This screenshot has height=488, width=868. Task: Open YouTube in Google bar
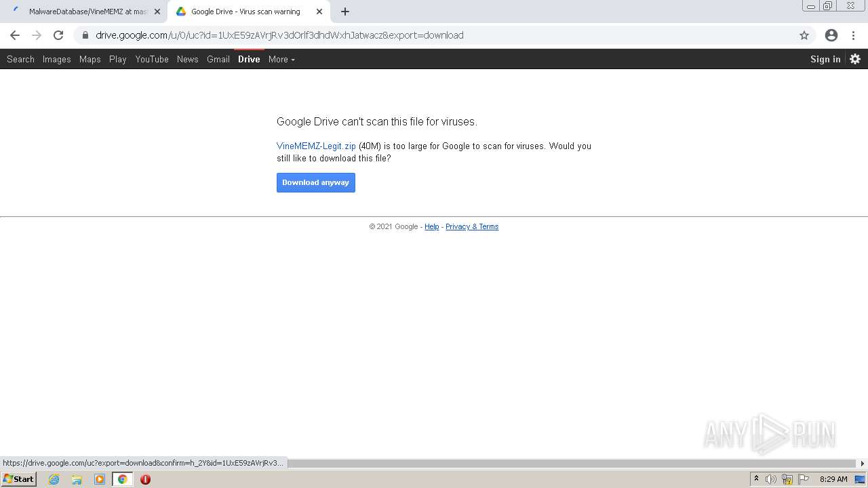tap(152, 59)
